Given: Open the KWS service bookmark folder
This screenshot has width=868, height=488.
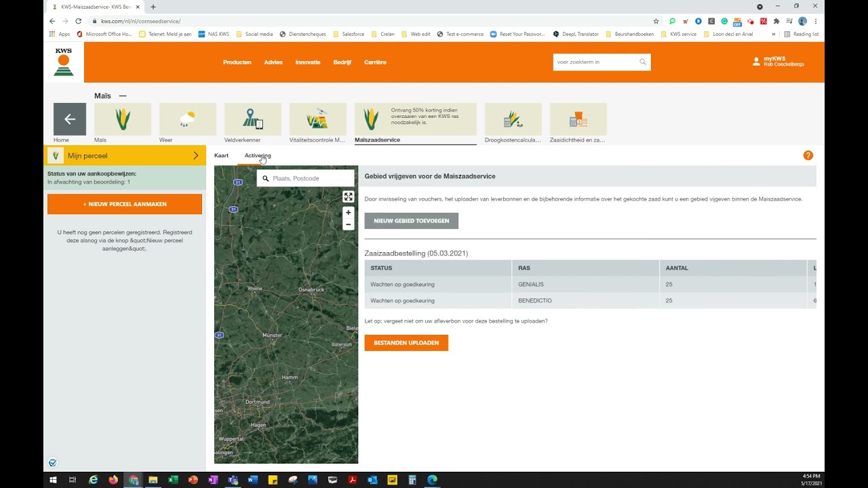Looking at the screenshot, I should pyautogui.click(x=679, y=34).
